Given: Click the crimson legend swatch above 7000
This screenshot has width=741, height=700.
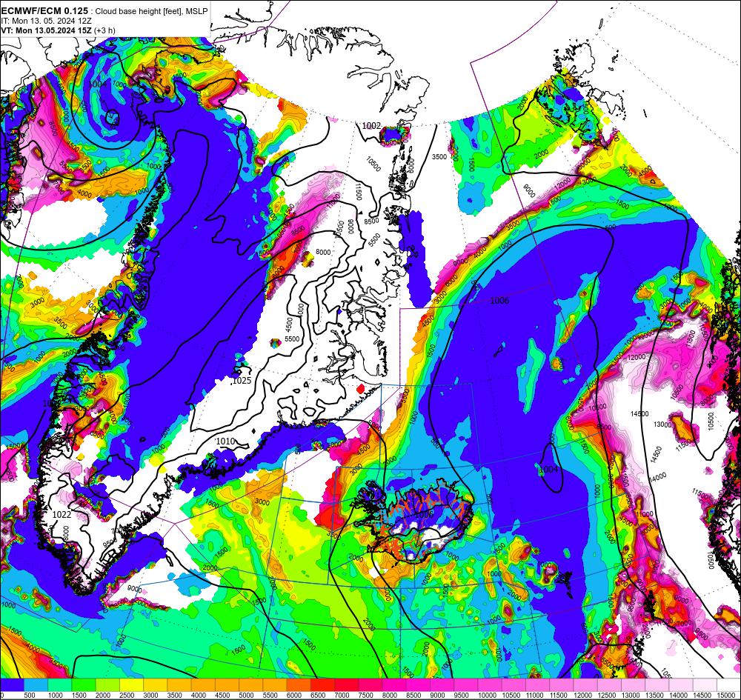Looking at the screenshot, I should [347, 685].
